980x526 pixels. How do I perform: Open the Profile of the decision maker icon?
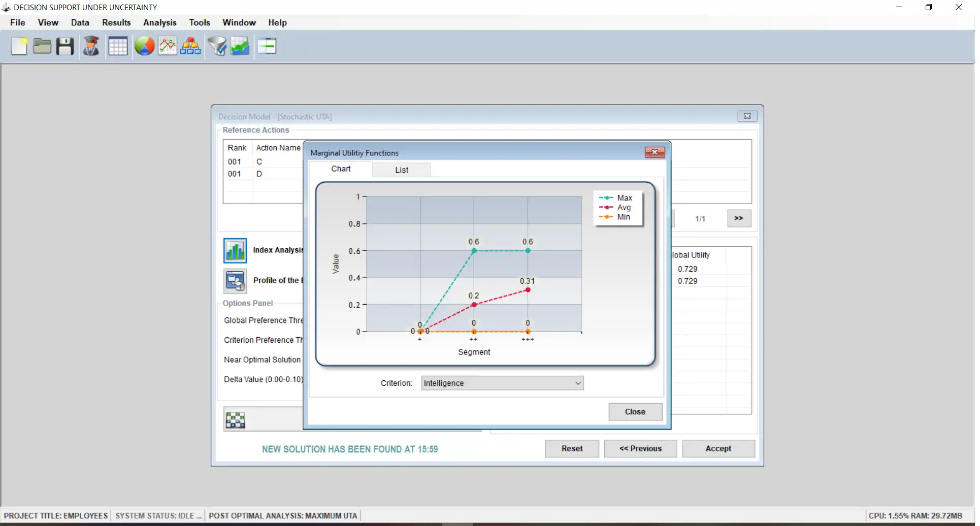235,281
